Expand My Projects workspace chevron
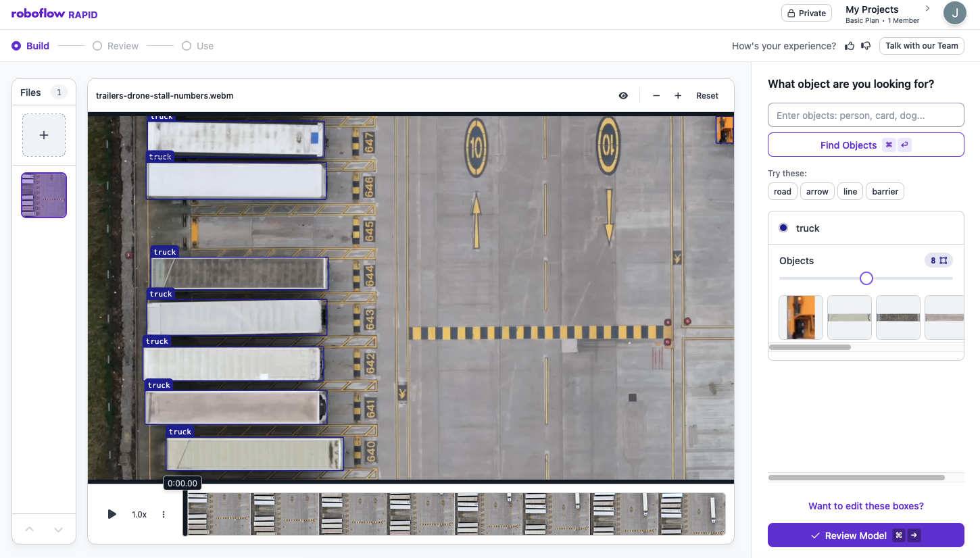This screenshot has width=980, height=558. (x=927, y=9)
